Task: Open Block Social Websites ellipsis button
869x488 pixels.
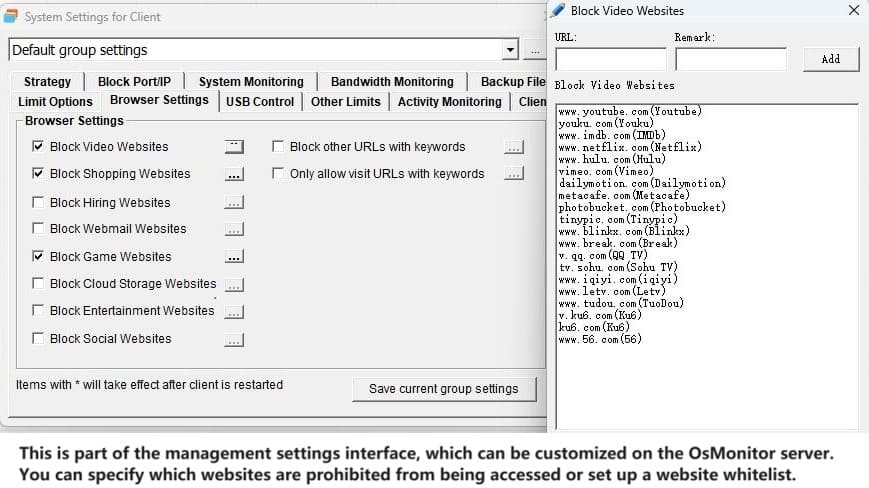Action: pyautogui.click(x=234, y=340)
